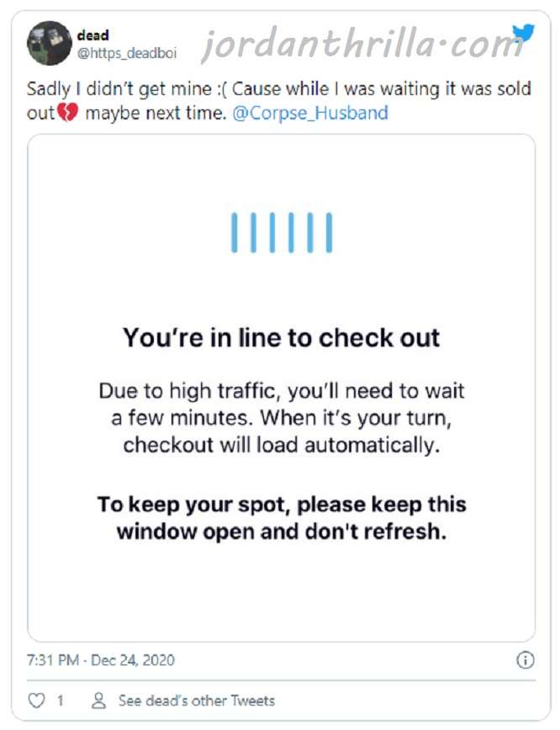
Task: Click the like count number 1
Action: point(60,701)
